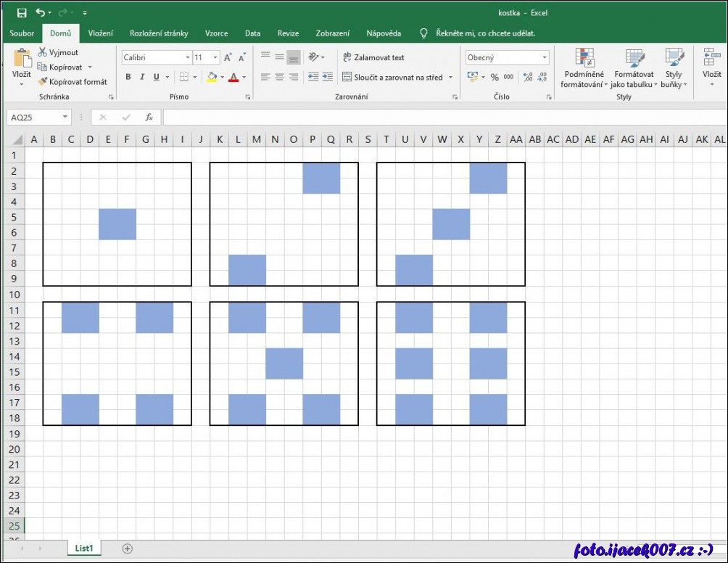Toggle Zalamovat text wrapping
Viewport: 728px width, 563px height.
tap(373, 57)
